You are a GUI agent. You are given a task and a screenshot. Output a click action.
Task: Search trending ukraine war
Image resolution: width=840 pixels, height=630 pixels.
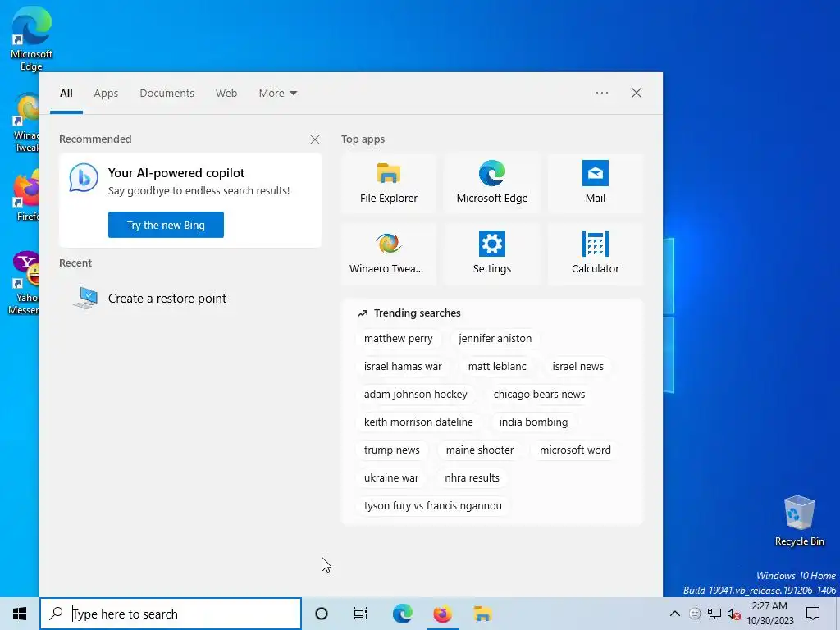(x=391, y=478)
